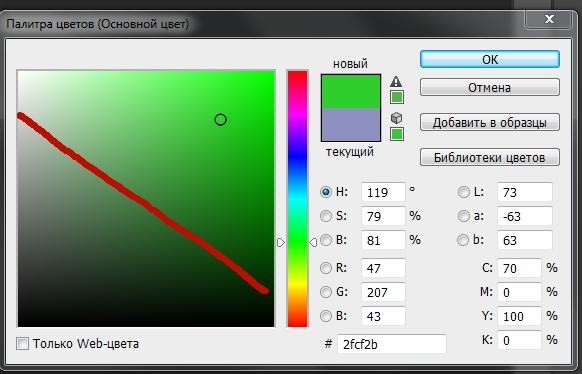Viewport: 582px width, 374px height.
Task: Click the brightness field showing 81
Action: [383, 240]
